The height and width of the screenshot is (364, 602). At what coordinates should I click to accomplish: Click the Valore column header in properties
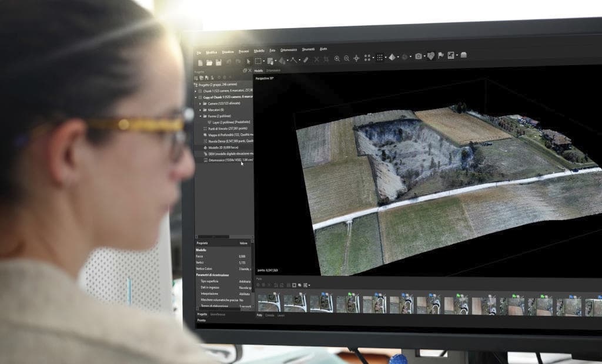[x=243, y=243]
